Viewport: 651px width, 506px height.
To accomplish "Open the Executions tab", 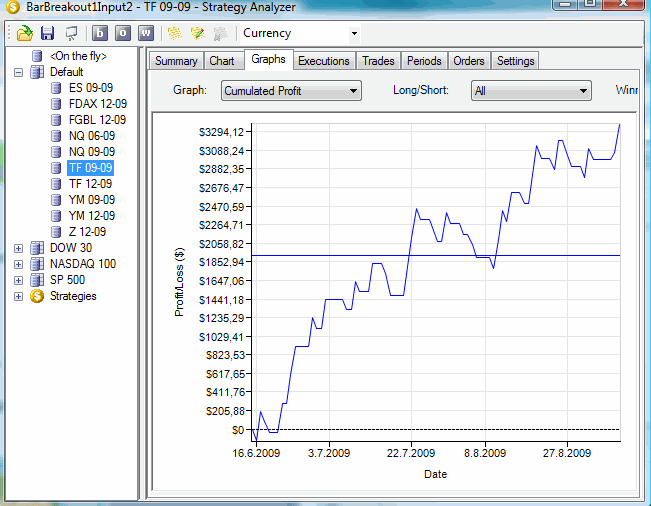I will coord(324,61).
